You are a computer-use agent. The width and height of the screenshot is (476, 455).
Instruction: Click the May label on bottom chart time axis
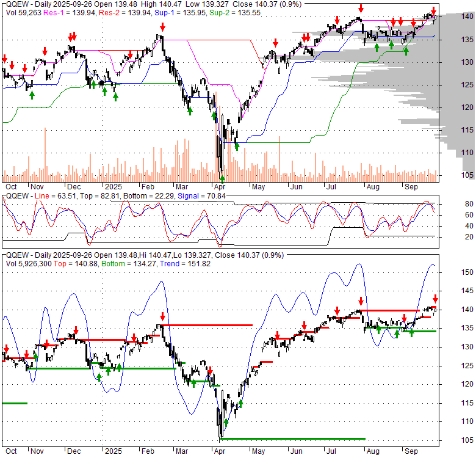pos(258,451)
